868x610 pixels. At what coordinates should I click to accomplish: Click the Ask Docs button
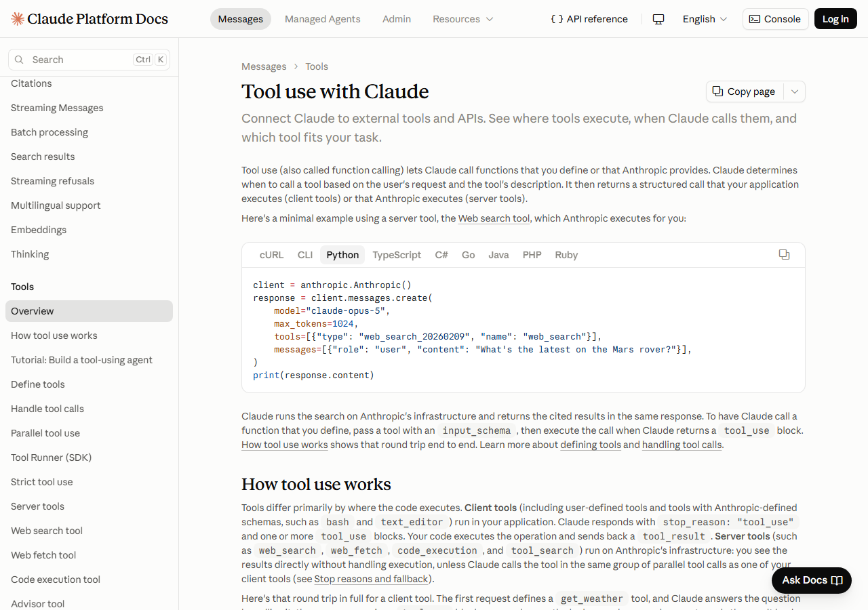812,580
